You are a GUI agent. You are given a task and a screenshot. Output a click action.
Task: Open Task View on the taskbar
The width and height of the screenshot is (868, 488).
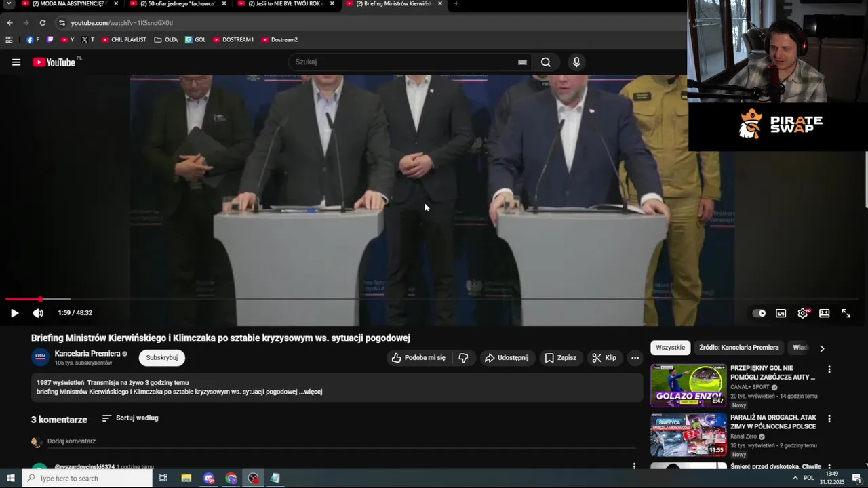coord(163,479)
